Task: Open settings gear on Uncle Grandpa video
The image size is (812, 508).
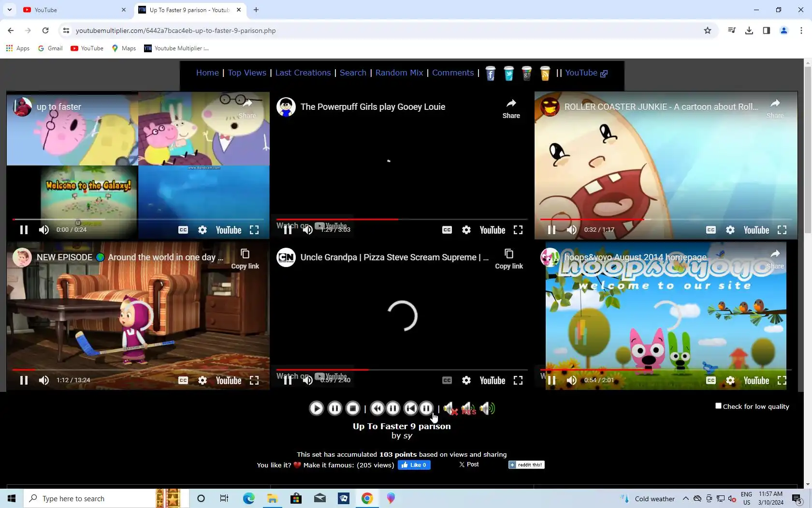Action: pos(466,380)
